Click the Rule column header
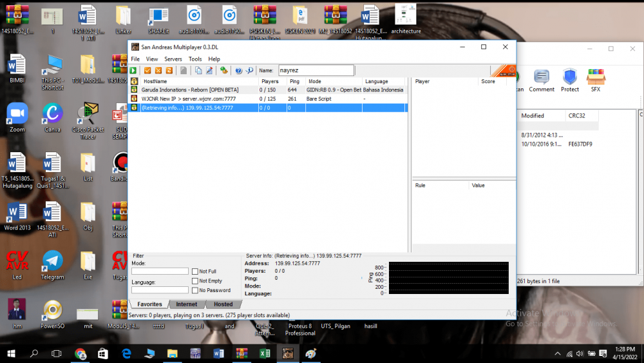The height and width of the screenshot is (363, 644). 440,186
